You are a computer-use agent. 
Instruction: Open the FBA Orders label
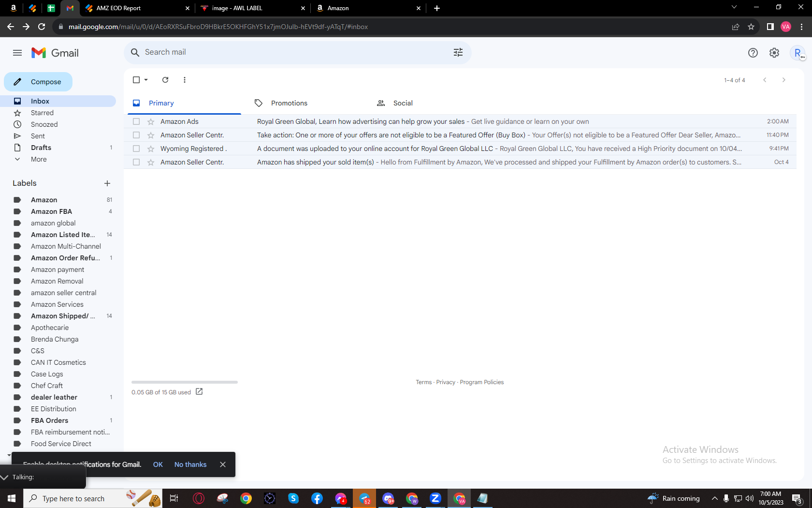coord(49,420)
